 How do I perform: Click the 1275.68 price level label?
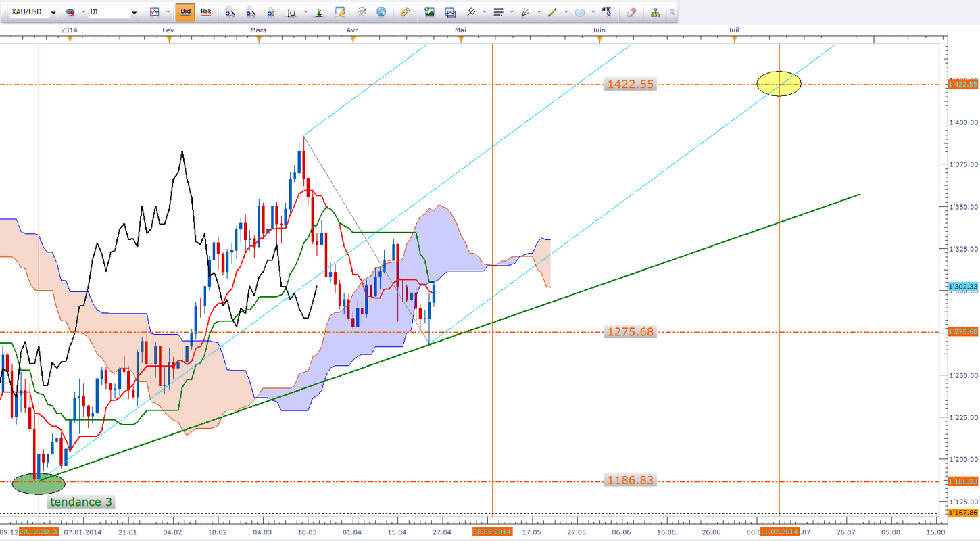pos(629,331)
